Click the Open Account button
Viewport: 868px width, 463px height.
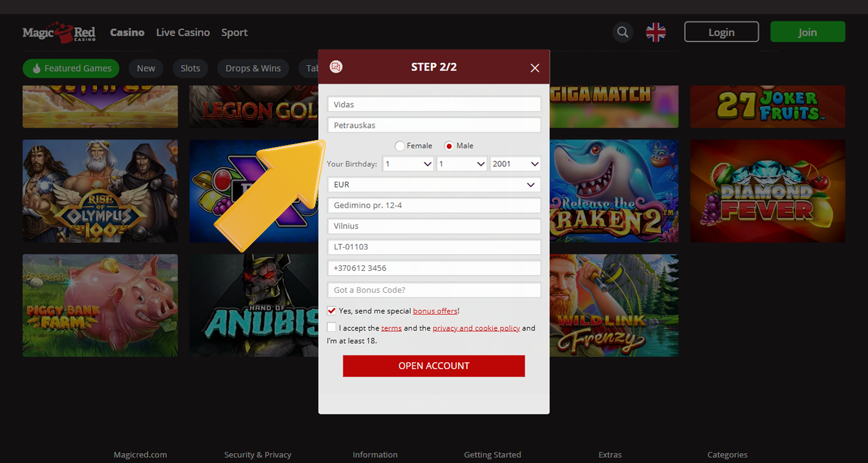434,366
